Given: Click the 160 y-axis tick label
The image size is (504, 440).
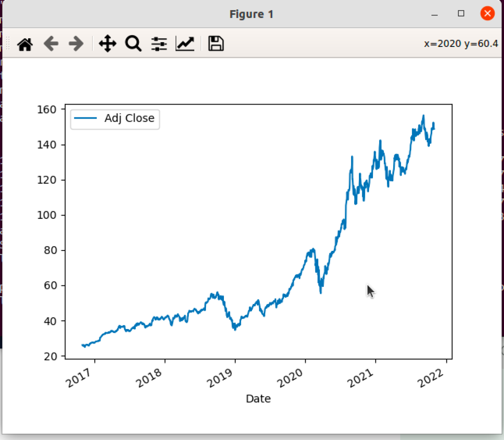Looking at the screenshot, I should tap(47, 110).
